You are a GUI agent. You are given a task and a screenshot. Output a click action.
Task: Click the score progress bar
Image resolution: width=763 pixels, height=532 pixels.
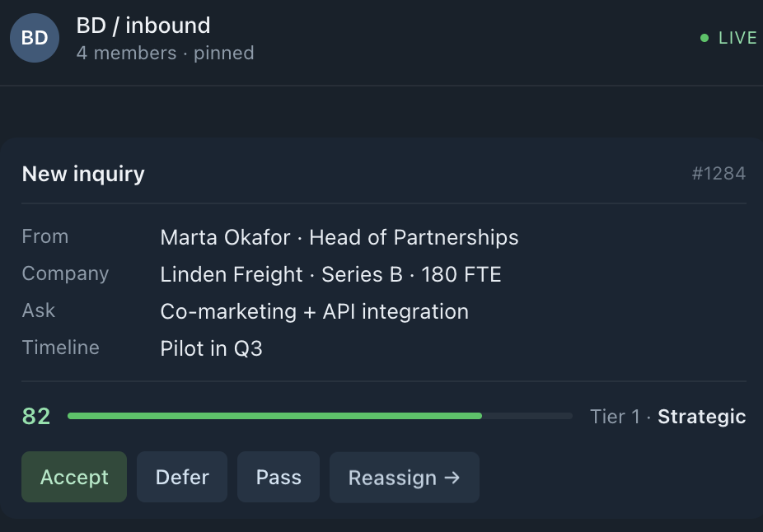pos(321,416)
